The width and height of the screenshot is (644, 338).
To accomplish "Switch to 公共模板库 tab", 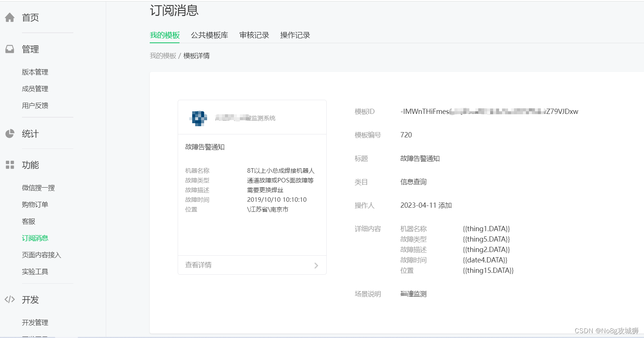I will pos(209,35).
